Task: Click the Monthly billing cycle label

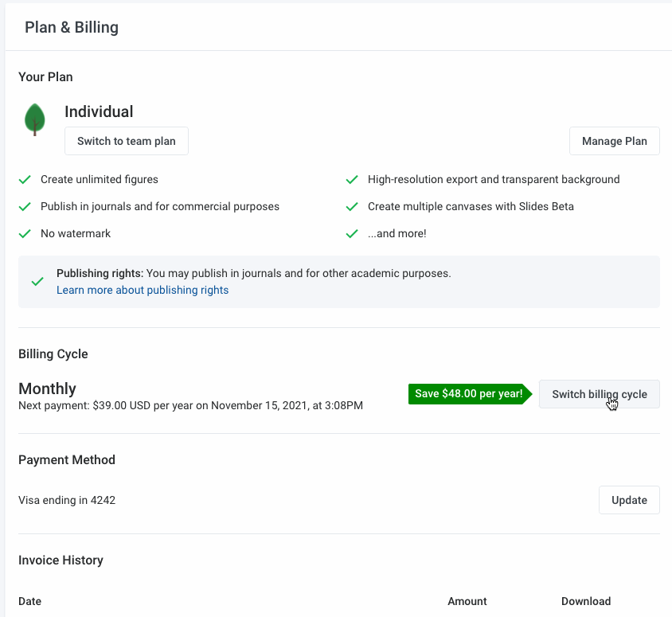Action: pyautogui.click(x=47, y=389)
